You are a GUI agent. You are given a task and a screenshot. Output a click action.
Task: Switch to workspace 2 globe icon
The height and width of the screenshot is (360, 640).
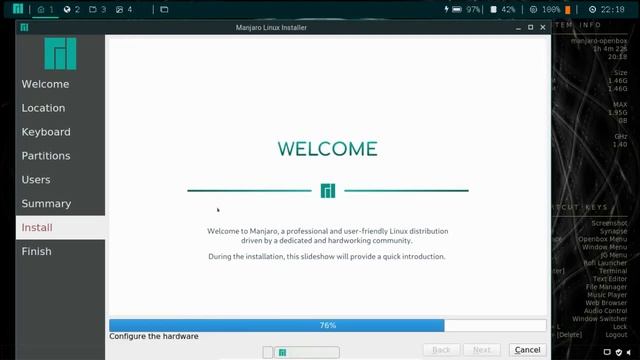click(67, 9)
